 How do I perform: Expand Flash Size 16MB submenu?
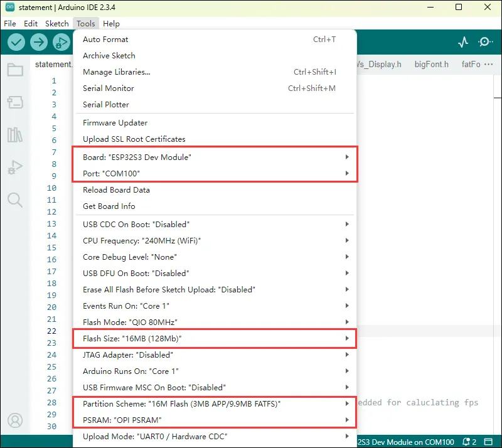click(215, 338)
